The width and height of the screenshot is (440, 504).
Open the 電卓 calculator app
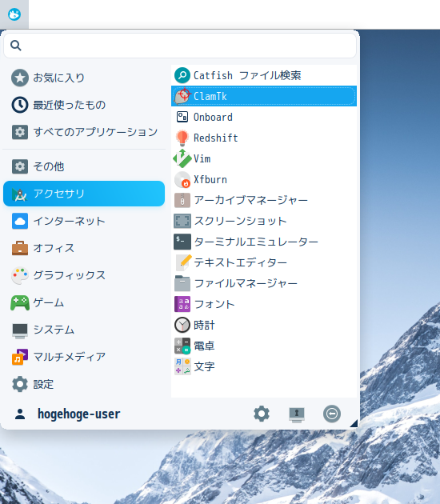(x=264, y=346)
